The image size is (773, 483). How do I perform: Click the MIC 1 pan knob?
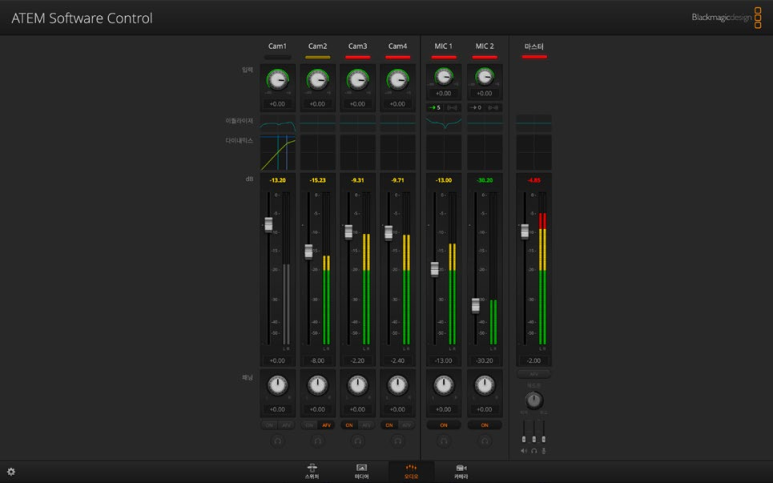click(x=443, y=385)
